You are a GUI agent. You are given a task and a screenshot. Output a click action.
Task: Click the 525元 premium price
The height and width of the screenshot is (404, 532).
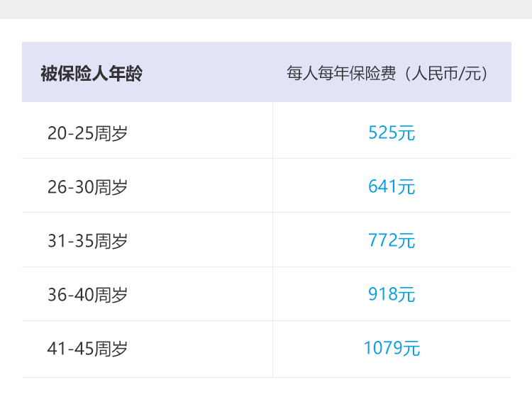tap(392, 133)
